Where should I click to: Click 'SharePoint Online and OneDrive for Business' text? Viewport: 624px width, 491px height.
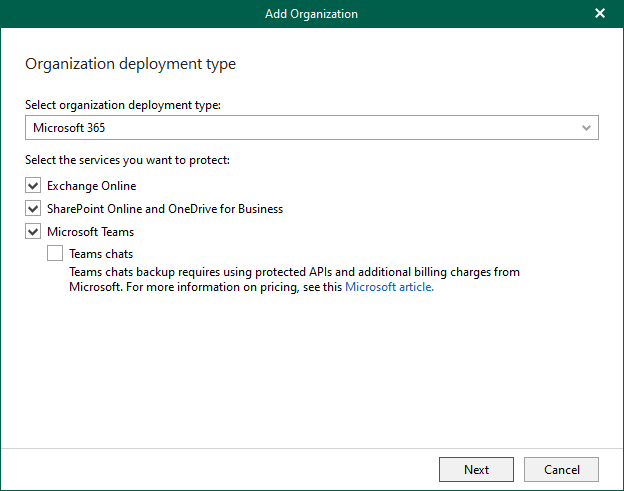pos(165,209)
